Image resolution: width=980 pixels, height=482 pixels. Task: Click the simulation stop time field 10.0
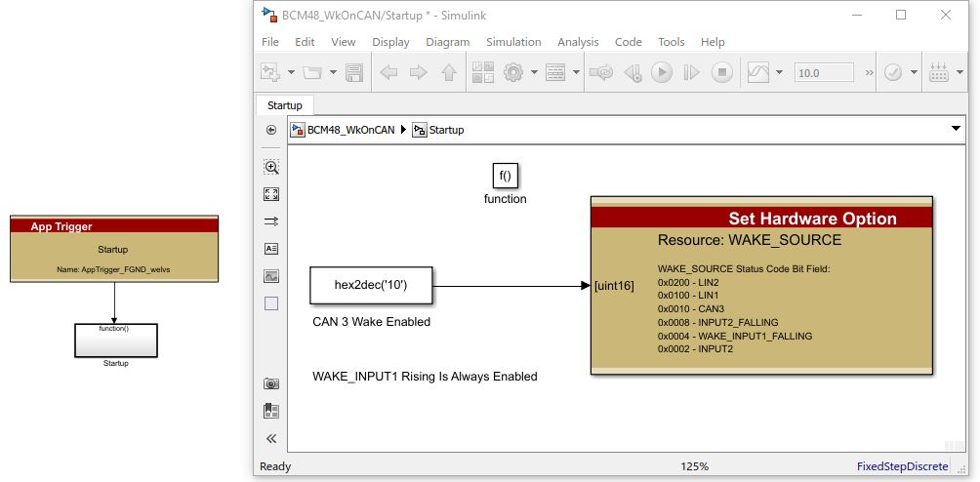pos(824,72)
